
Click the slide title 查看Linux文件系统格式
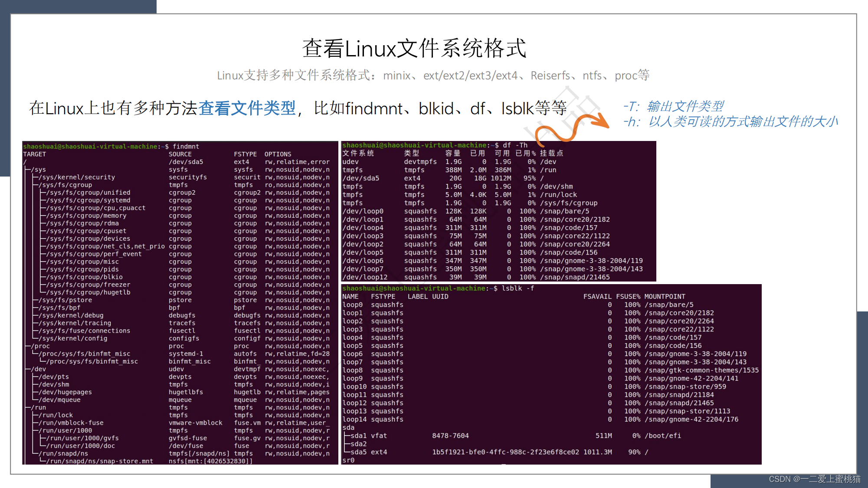pos(414,49)
